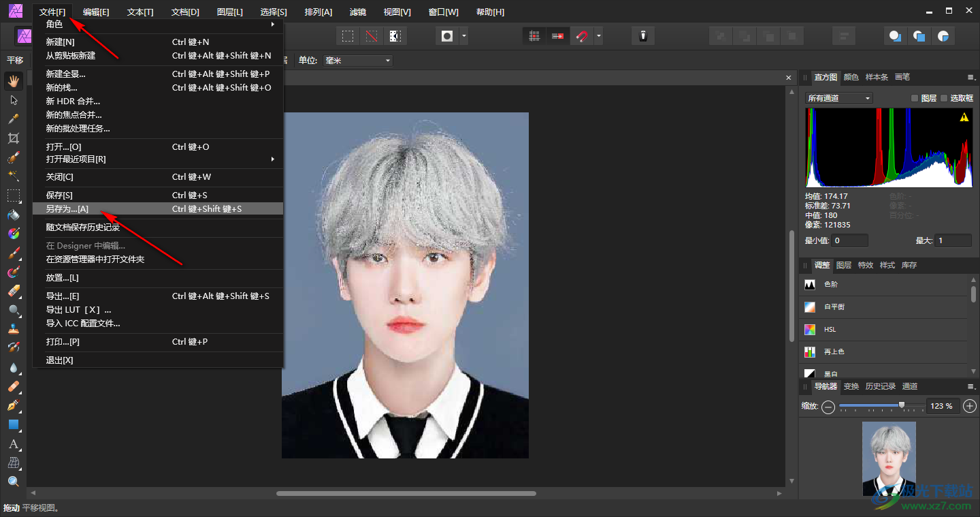Switch to the 历史记录 tab
The image size is (980, 517).
(880, 386)
